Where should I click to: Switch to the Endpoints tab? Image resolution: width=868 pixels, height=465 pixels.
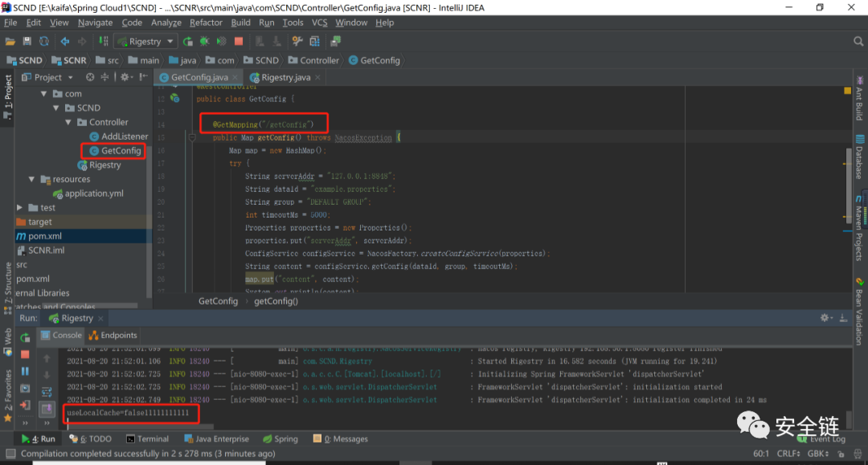click(113, 335)
